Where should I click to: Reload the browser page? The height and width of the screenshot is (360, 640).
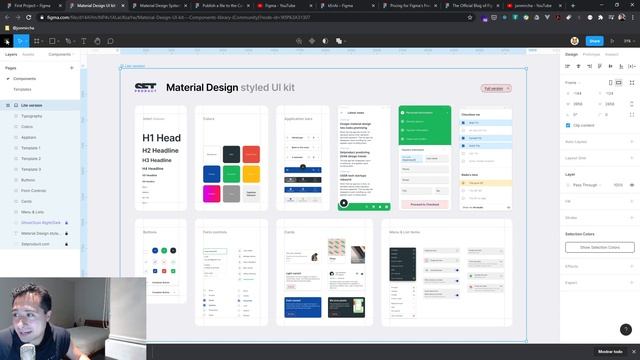pyautogui.click(x=29, y=18)
